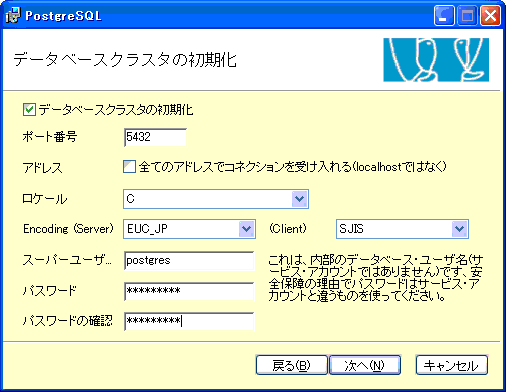
Task: Close the PostgreSQL installer window
Action: [x=490, y=15]
